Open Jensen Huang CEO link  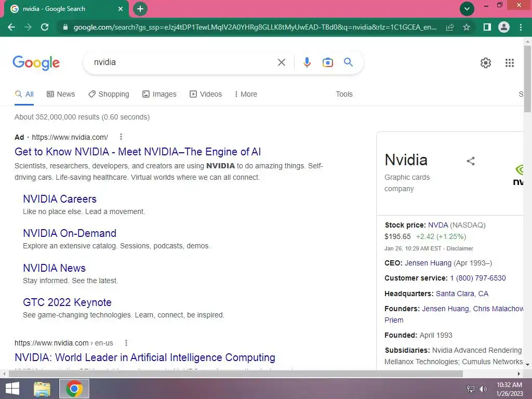click(428, 263)
